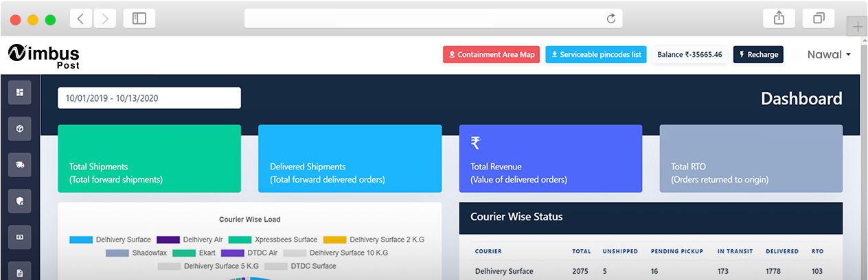Open the orders box icon in sidebar

coord(19,128)
